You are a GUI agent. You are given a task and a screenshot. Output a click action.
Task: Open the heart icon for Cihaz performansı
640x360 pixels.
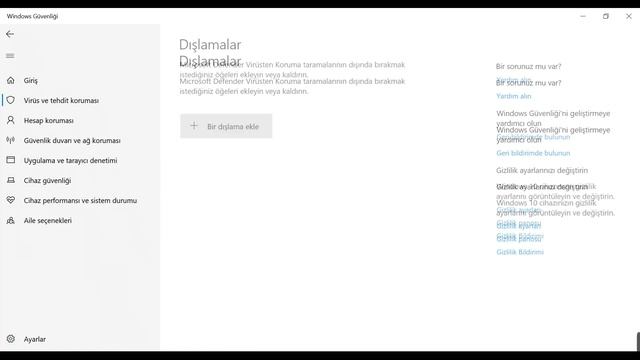click(11, 200)
